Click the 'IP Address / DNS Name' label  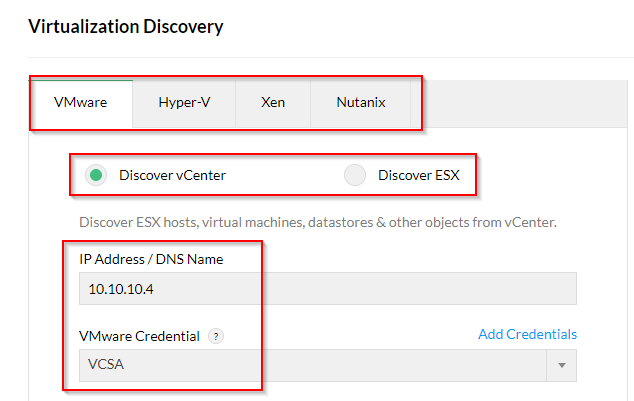coord(151,259)
